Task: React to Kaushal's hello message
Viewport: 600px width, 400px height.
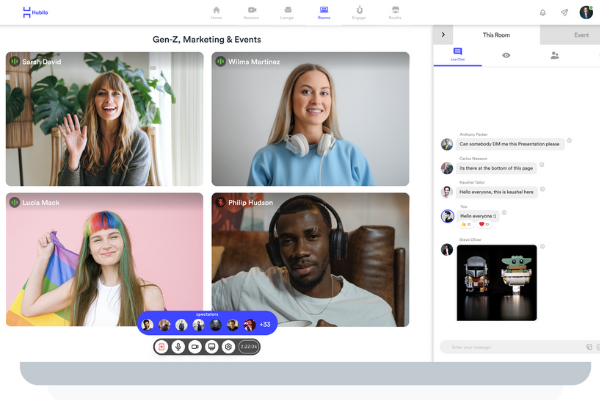Action: [x=543, y=189]
